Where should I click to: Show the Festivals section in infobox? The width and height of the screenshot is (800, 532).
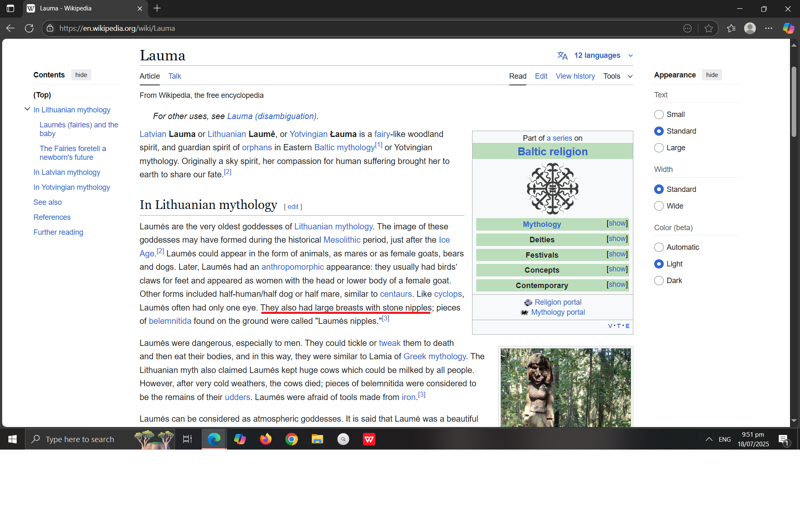point(617,254)
